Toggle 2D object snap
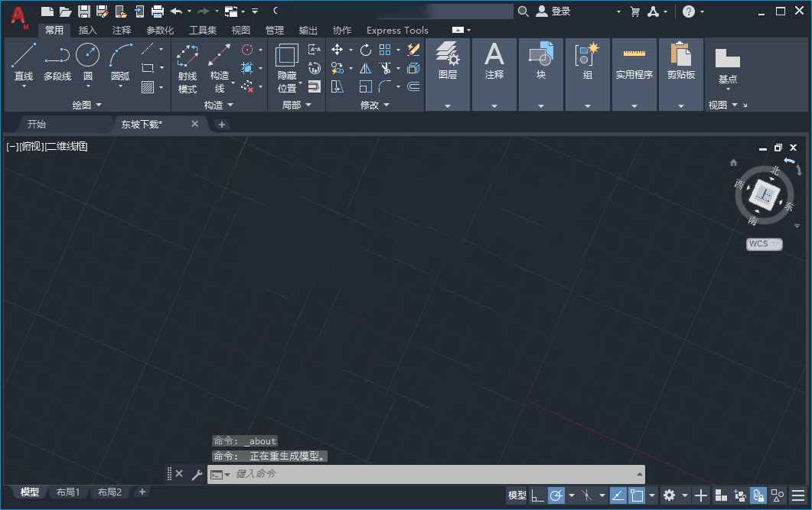Viewport: 812px width, 510px height. pos(637,495)
